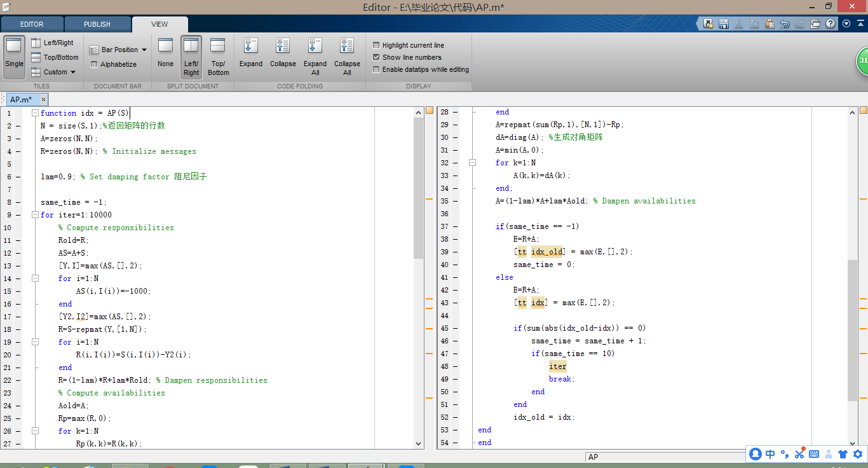Collapse the 'for iter' loop fold marker
Screen dimensions: 868x468
point(35,215)
